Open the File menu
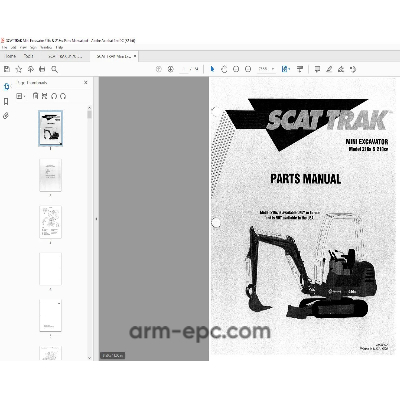This screenshot has height=400, width=400. point(4,48)
